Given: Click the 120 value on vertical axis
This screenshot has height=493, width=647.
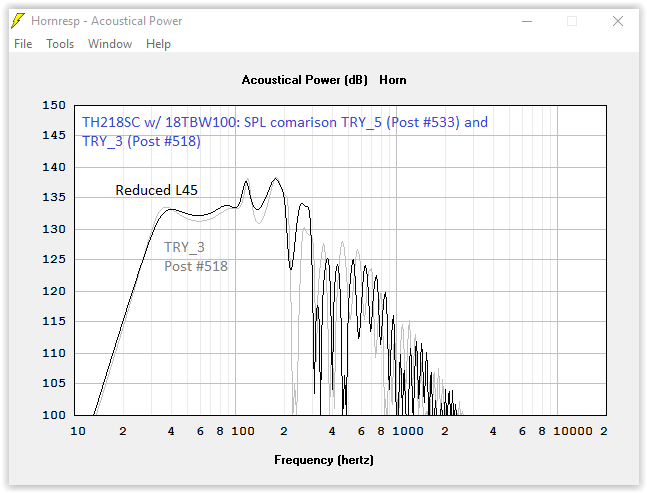Looking at the screenshot, I should click(54, 291).
